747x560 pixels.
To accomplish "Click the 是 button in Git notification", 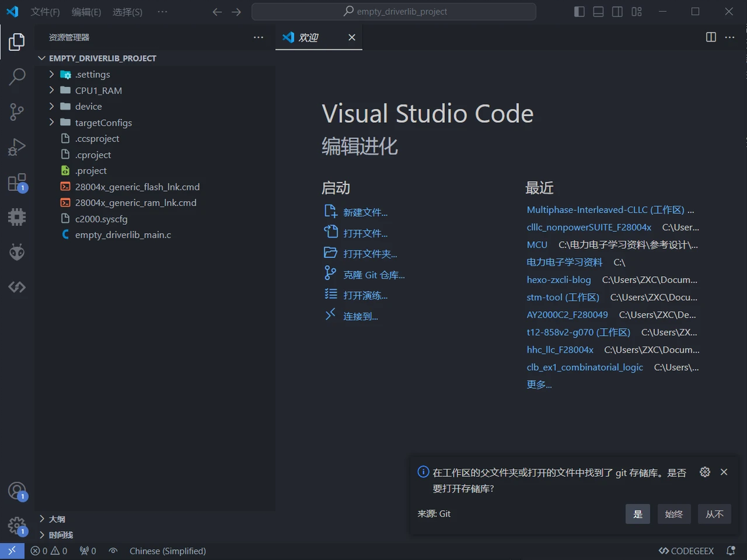I will (637, 514).
